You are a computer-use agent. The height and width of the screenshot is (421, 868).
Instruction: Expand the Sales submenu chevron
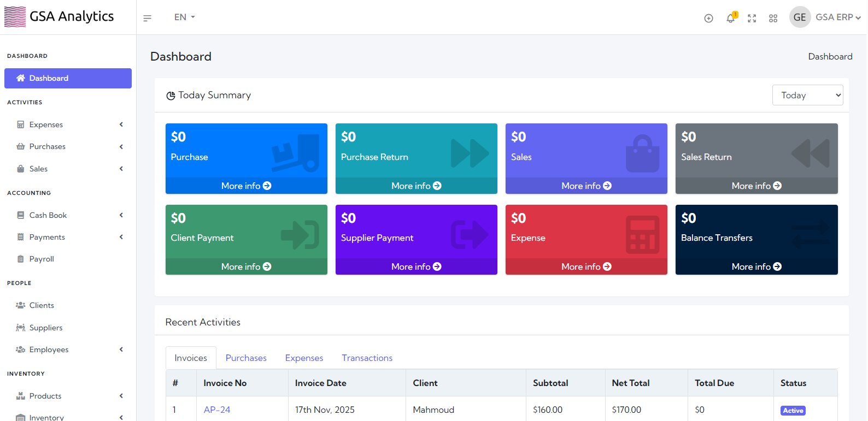pos(121,169)
